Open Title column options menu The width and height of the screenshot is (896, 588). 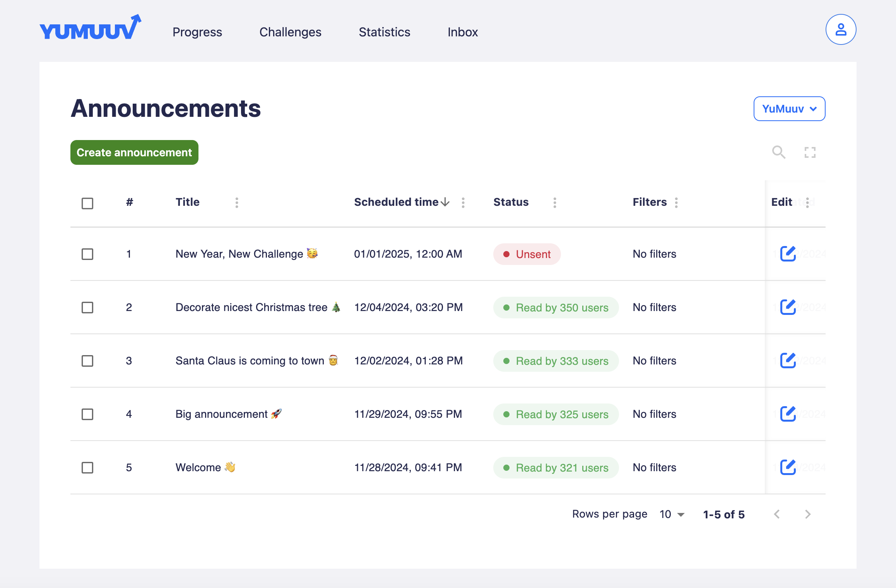[237, 202]
